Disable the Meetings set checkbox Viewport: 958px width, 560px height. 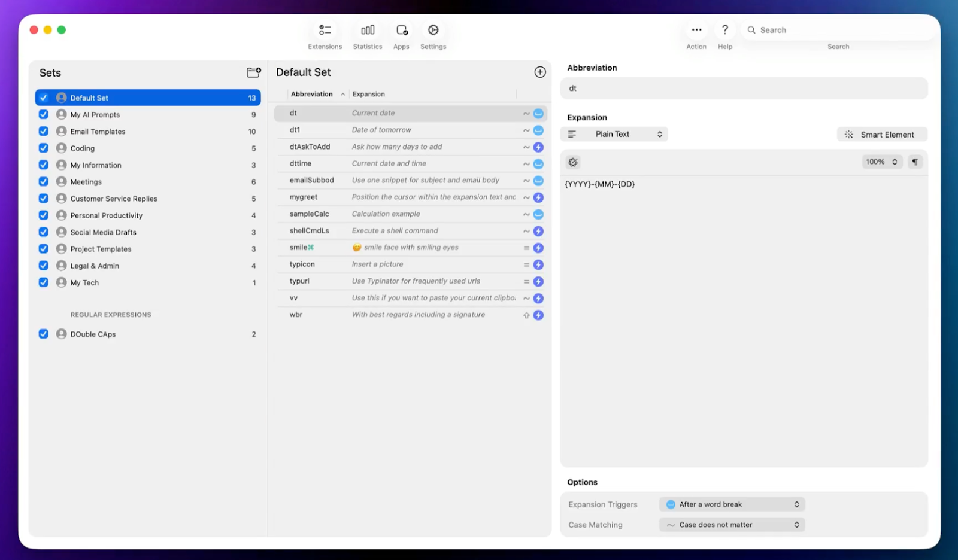44,181
